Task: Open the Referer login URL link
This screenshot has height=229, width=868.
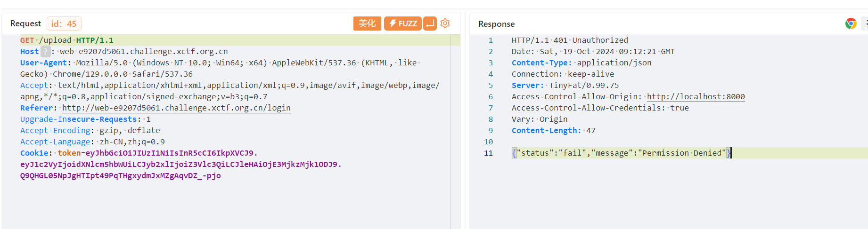Action: 176,108
